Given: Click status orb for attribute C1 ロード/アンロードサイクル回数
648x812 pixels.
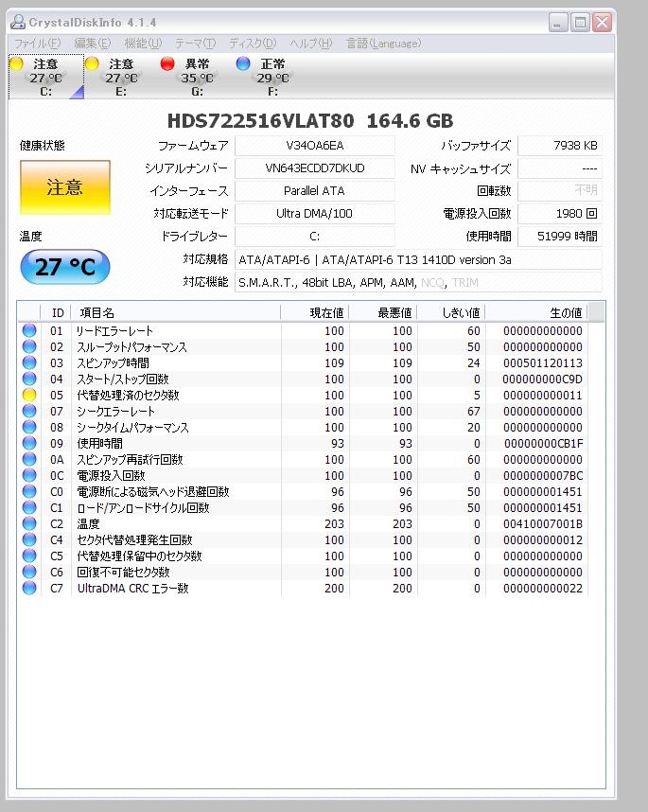Looking at the screenshot, I should pyautogui.click(x=29, y=507).
